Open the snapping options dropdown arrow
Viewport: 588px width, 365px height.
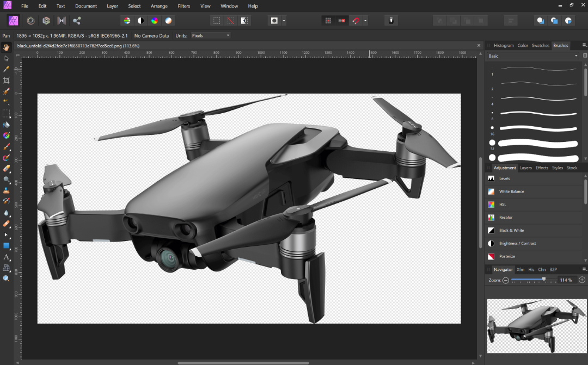pyautogui.click(x=365, y=21)
